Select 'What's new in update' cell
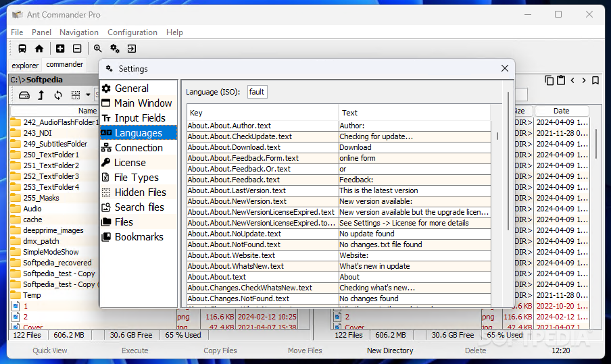The width and height of the screenshot is (611, 364). (414, 266)
